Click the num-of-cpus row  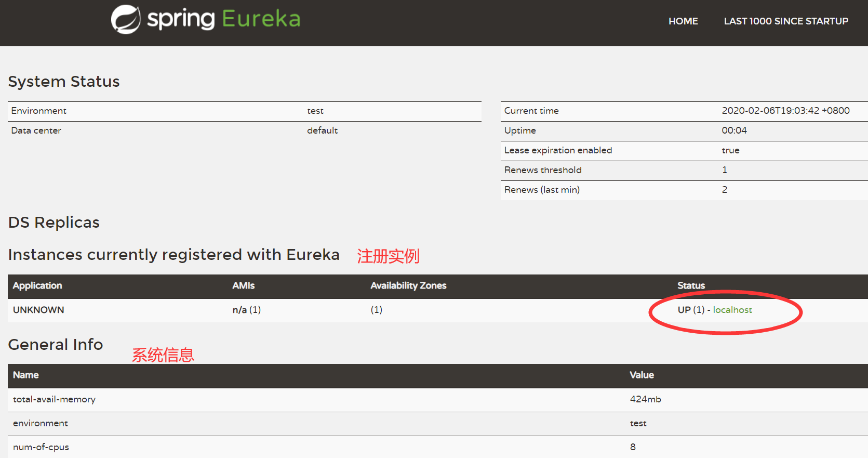(41, 447)
